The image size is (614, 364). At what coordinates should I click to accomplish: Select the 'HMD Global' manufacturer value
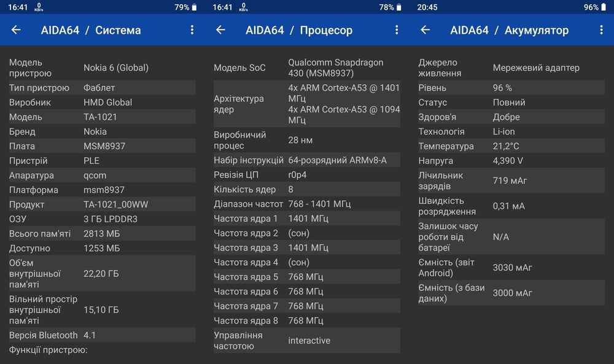[107, 102]
